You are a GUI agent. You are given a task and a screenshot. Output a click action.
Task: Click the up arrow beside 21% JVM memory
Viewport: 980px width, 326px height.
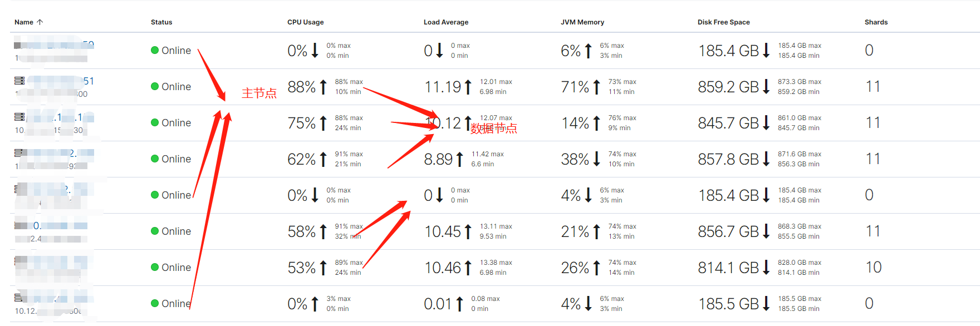pyautogui.click(x=596, y=231)
